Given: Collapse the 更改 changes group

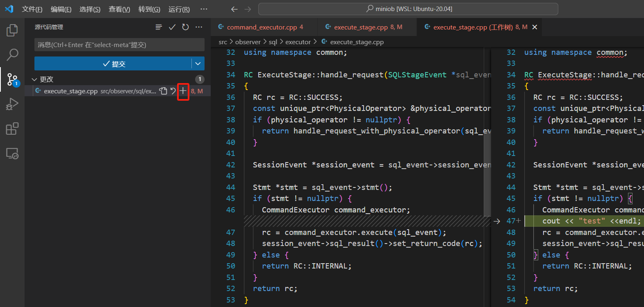Looking at the screenshot, I should (34, 79).
